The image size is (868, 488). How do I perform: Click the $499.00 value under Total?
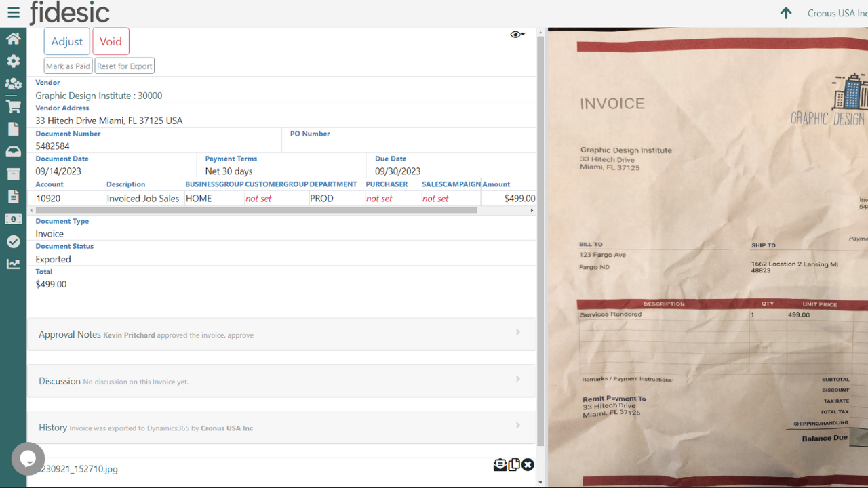51,285
